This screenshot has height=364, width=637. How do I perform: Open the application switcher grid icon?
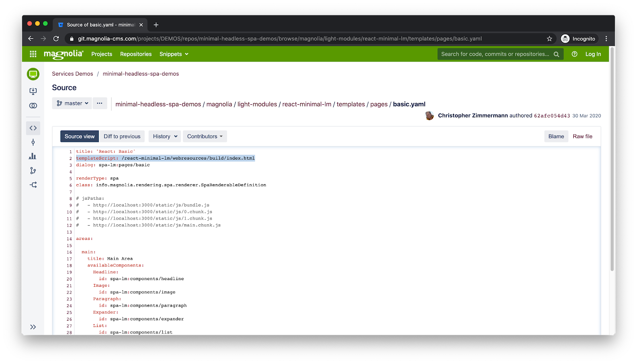point(33,54)
